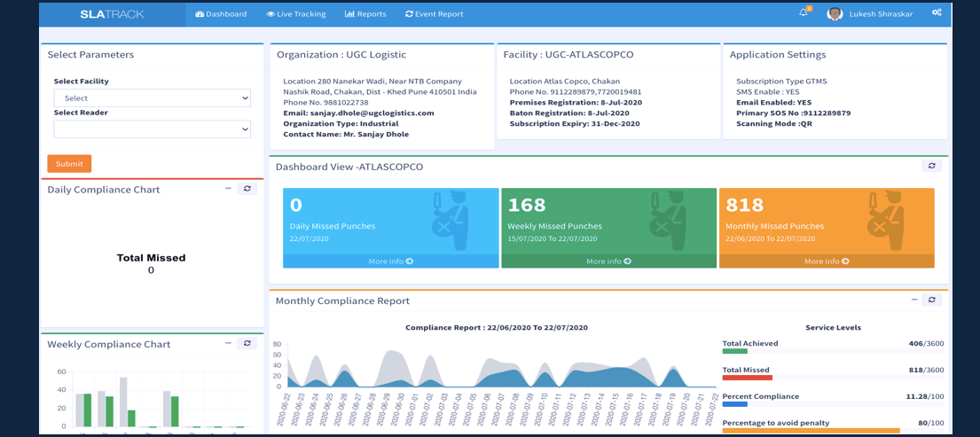Open the Select Reader dropdown
The image size is (980, 437).
pyautogui.click(x=152, y=129)
